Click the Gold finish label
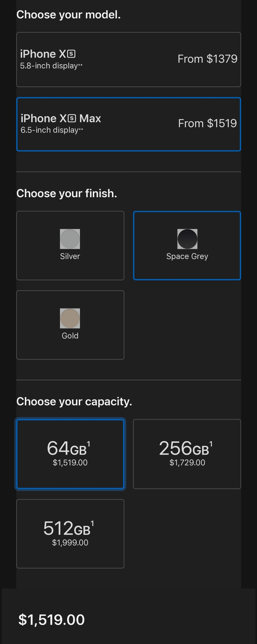 70,336
